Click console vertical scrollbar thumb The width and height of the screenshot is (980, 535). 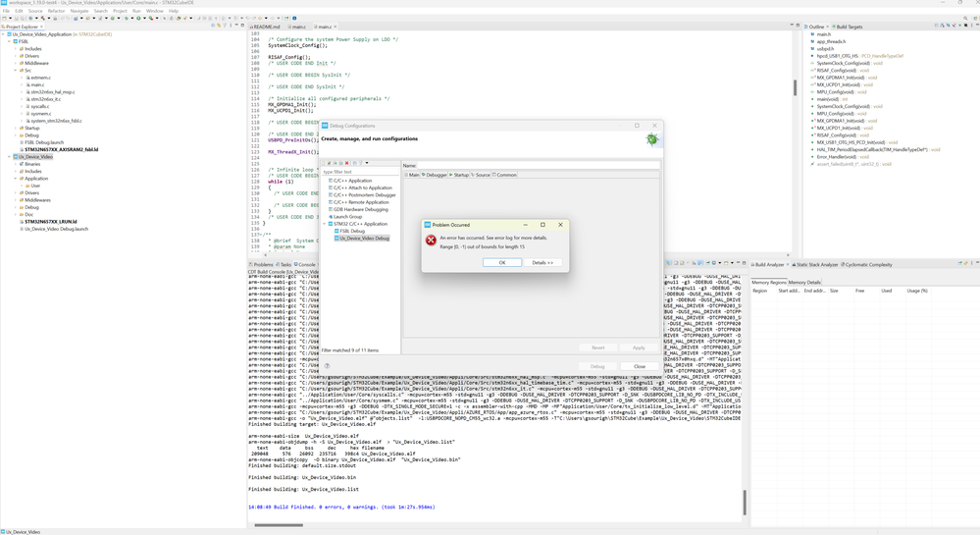click(x=745, y=503)
